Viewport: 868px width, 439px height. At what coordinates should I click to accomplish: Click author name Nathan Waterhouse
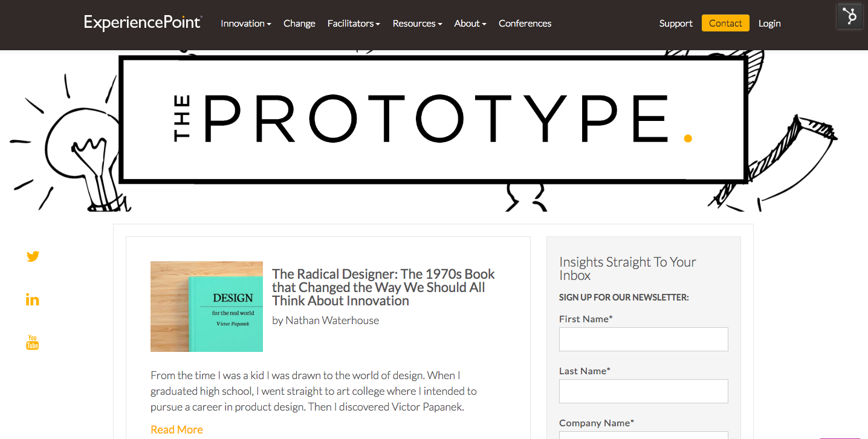[x=332, y=320]
